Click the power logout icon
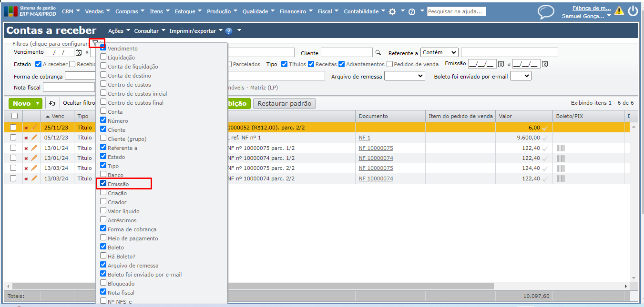This screenshot has width=644, height=307. (633, 11)
